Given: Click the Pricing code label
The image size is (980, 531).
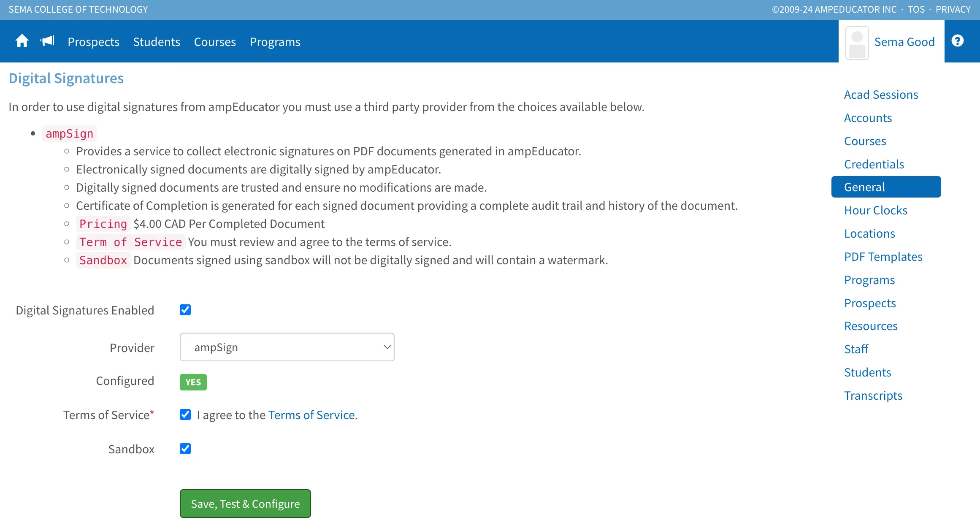Looking at the screenshot, I should click(103, 224).
